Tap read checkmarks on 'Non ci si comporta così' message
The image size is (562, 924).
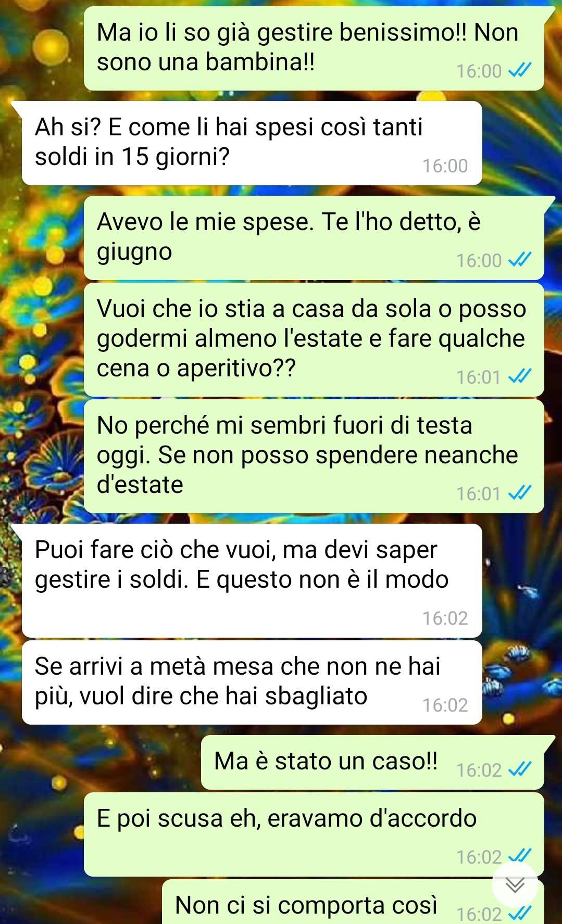pyautogui.click(x=520, y=913)
